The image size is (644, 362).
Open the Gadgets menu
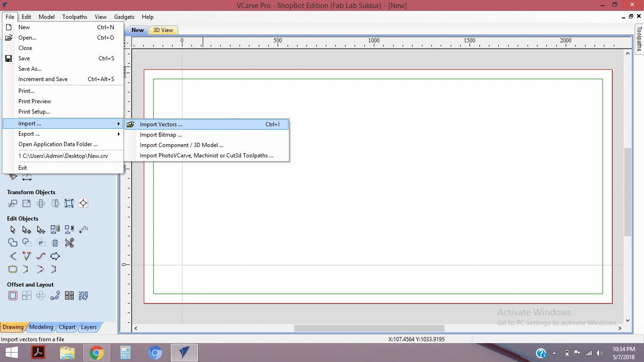tap(124, 17)
